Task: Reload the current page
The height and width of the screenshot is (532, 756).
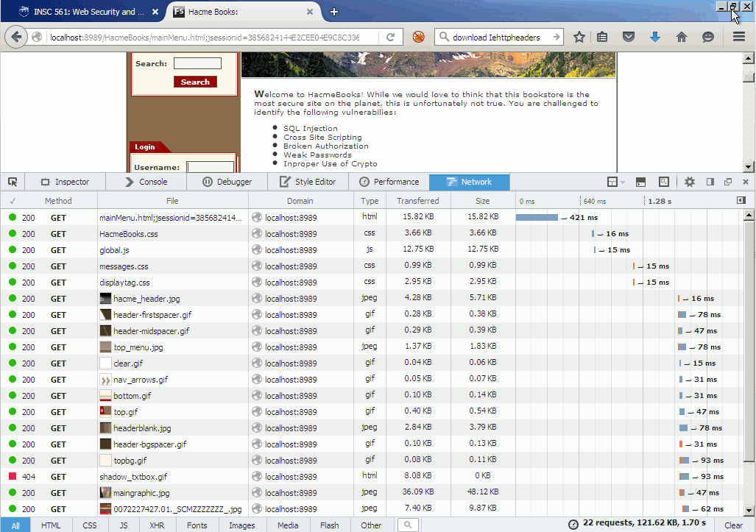Action: pos(390,37)
